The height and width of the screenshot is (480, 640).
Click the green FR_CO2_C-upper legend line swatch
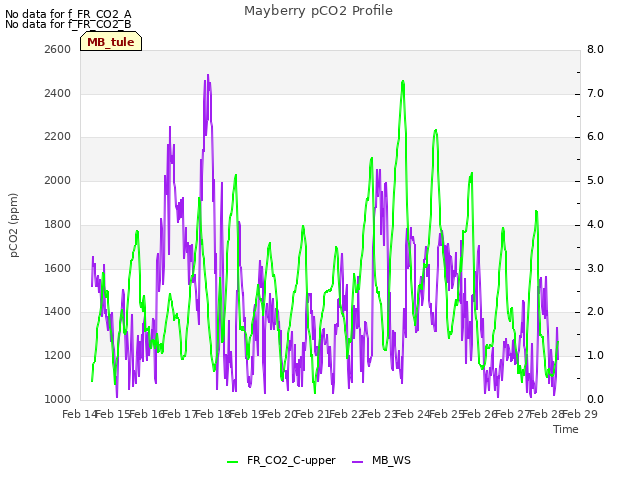click(x=232, y=462)
